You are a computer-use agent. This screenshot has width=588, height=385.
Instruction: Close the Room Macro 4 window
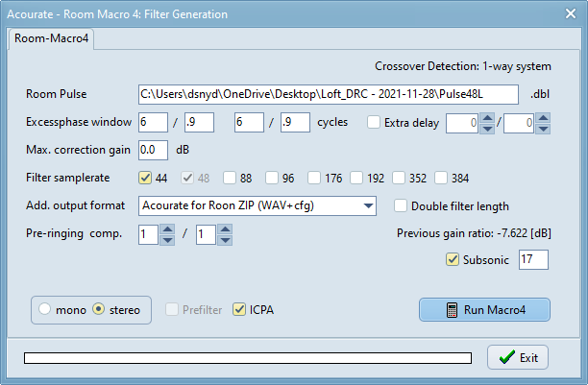571,13
